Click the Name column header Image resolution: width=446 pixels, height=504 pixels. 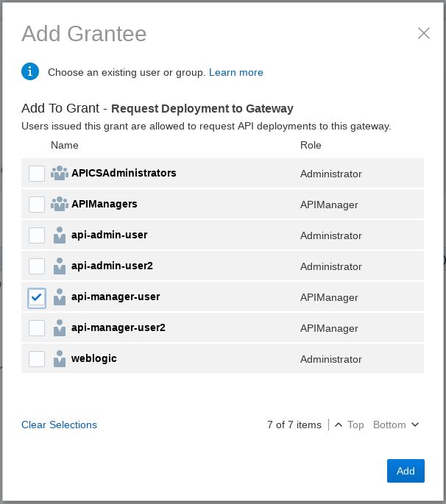(x=65, y=145)
